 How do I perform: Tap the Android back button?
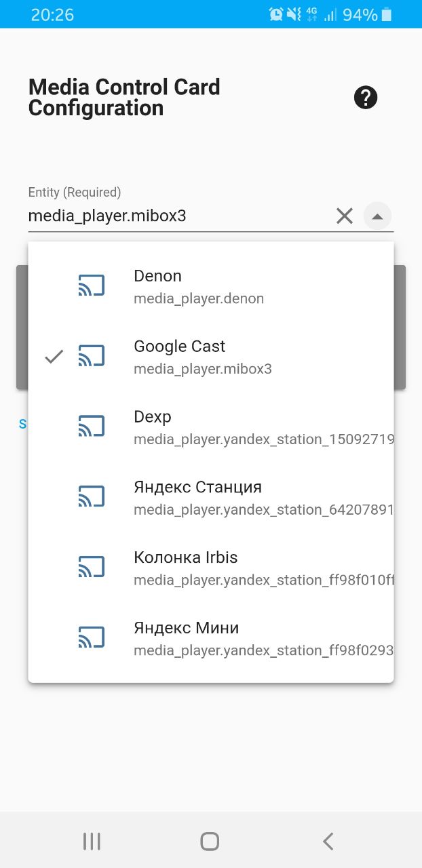pyautogui.click(x=328, y=842)
